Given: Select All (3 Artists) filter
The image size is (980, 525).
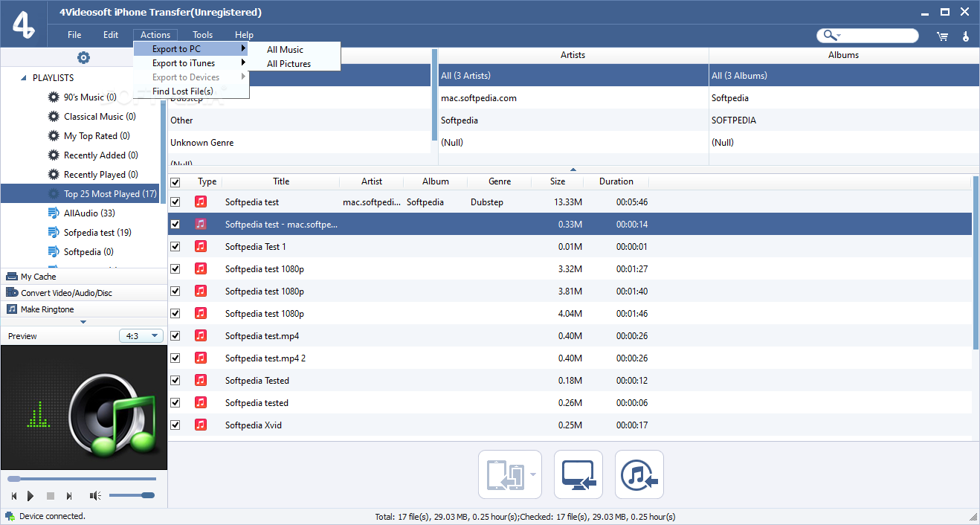Looking at the screenshot, I should pos(573,75).
